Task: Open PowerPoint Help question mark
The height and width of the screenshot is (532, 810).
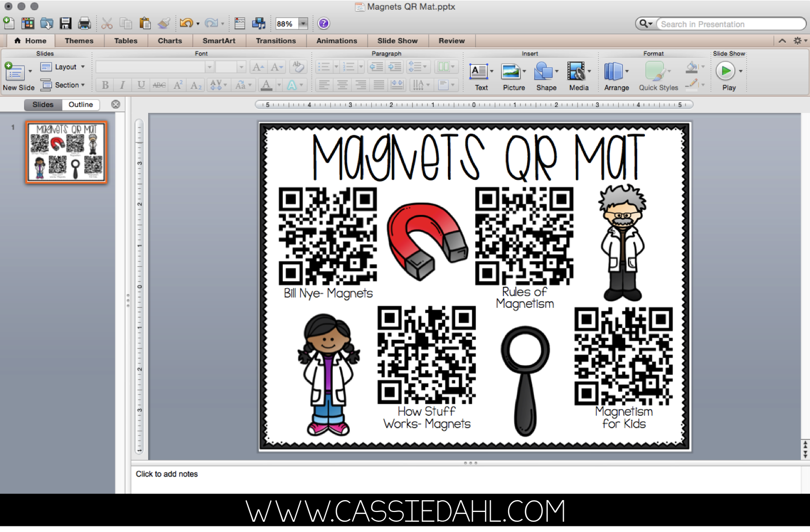Action: coord(323,23)
